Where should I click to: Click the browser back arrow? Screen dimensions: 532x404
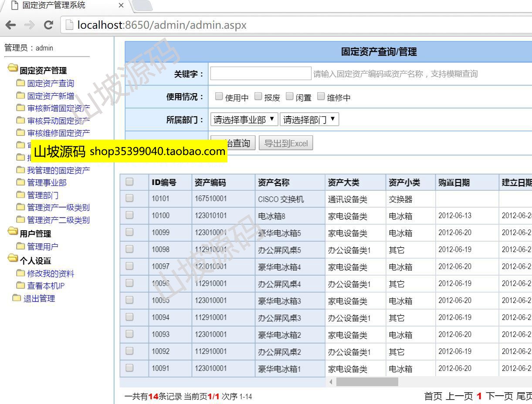pos(11,25)
